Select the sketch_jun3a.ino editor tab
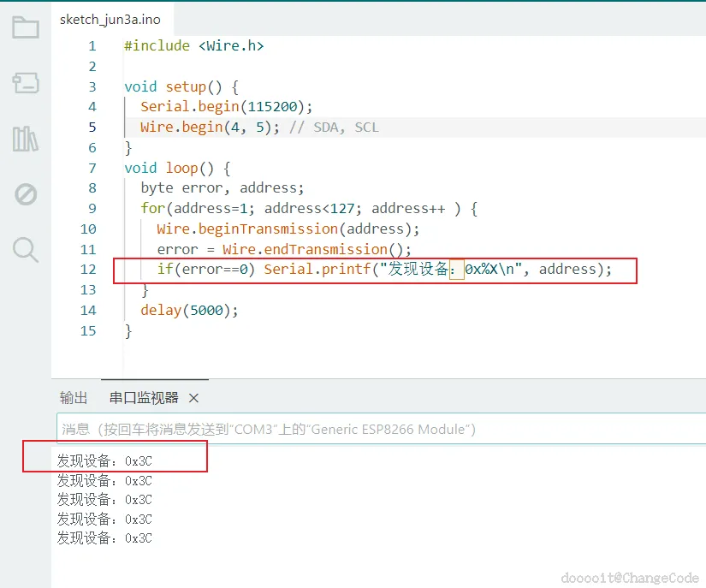Screen dimensions: 706x588 pos(110,20)
